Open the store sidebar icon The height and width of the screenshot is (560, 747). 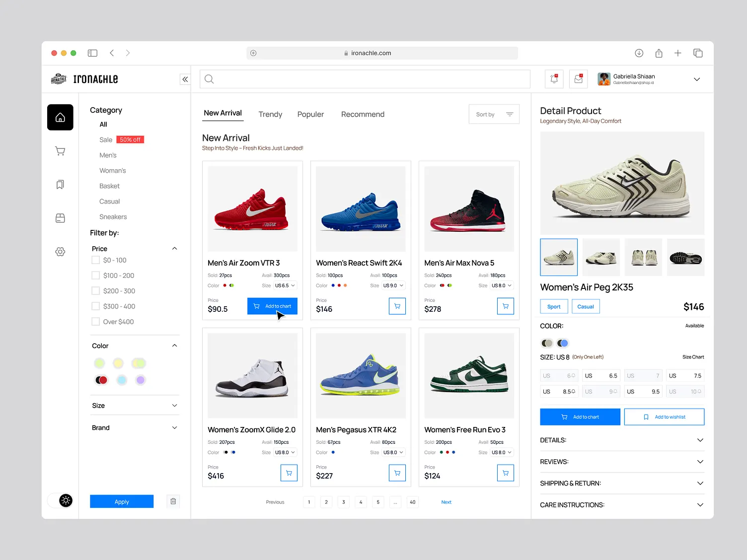[60, 218]
